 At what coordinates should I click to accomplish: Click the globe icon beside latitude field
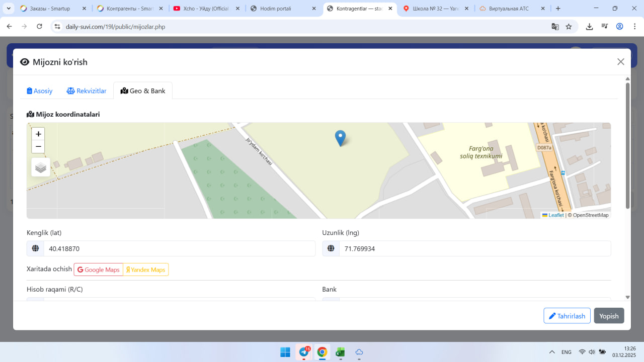point(35,248)
